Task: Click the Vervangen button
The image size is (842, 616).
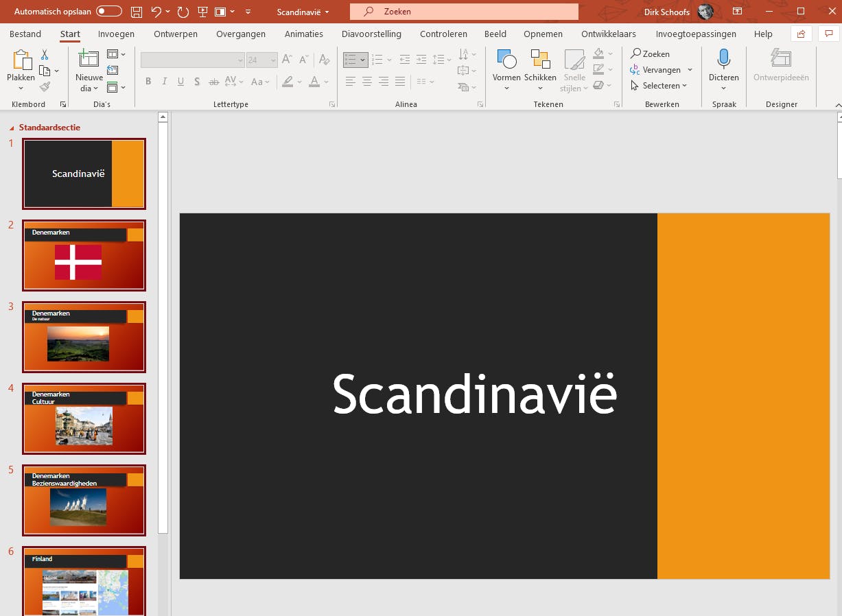Action: pyautogui.click(x=661, y=70)
